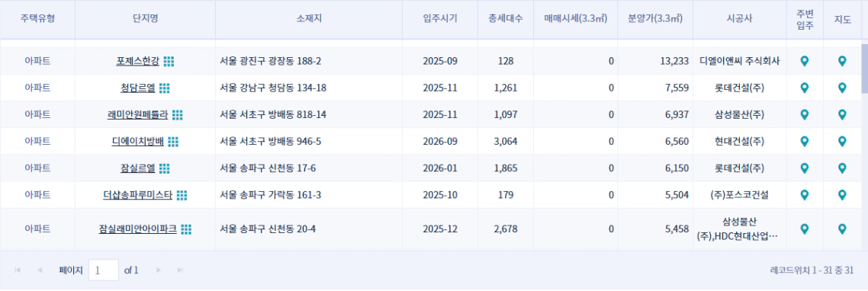Open the 더샵송파루미스타 complex link

point(138,195)
